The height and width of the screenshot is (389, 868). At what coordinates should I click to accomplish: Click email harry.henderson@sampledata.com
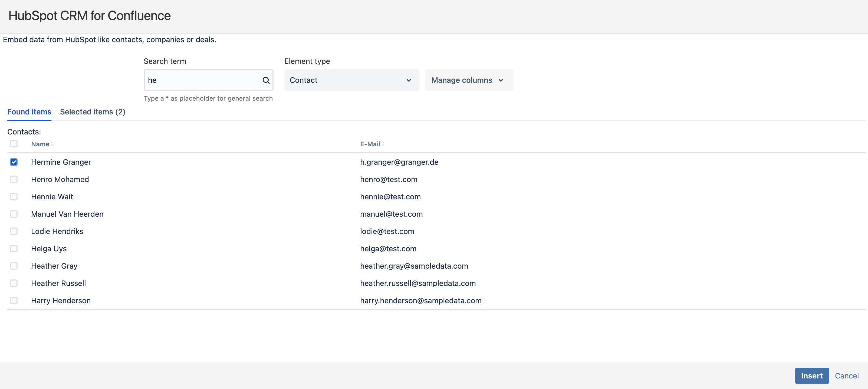tap(421, 301)
